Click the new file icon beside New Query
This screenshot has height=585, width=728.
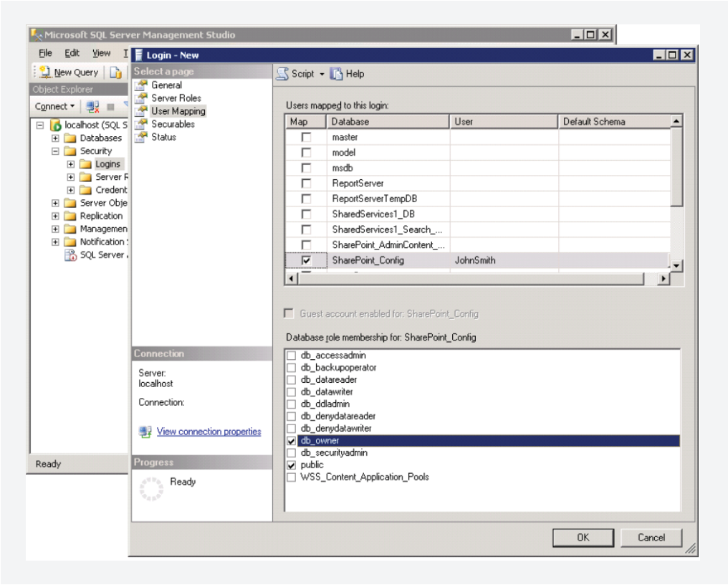(115, 72)
